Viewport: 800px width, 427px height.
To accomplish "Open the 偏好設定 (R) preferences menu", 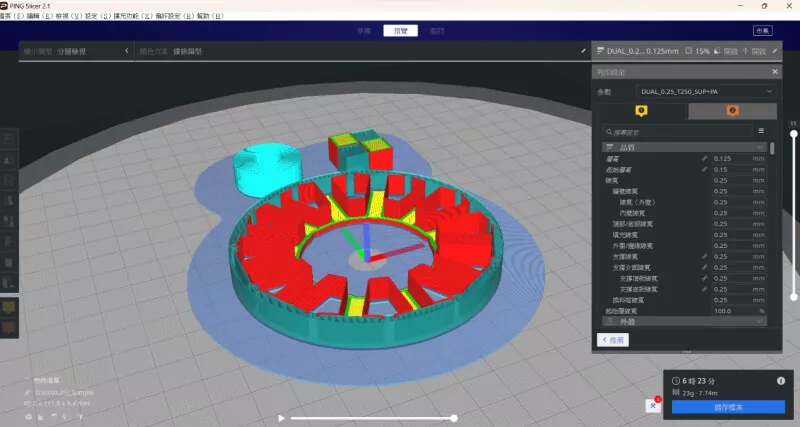I will click(174, 16).
